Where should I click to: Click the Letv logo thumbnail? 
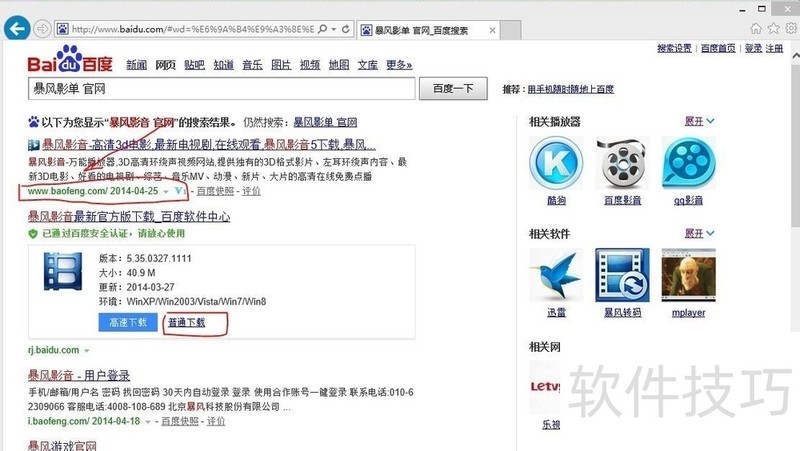point(544,387)
